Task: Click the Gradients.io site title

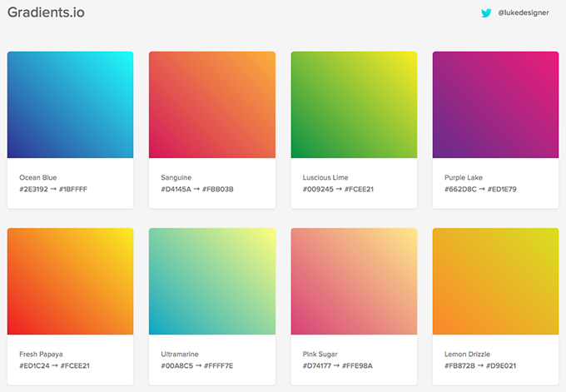Action: (x=46, y=12)
